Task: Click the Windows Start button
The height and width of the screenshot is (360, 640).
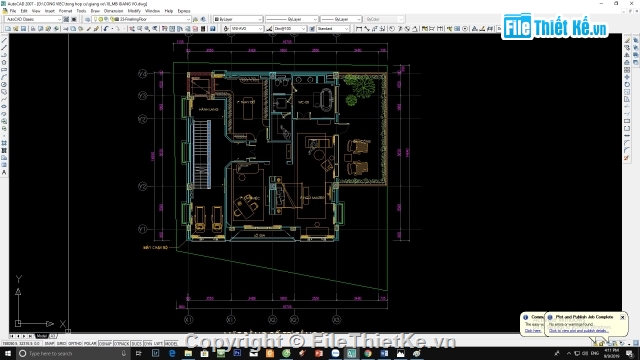Action: pos(8,353)
